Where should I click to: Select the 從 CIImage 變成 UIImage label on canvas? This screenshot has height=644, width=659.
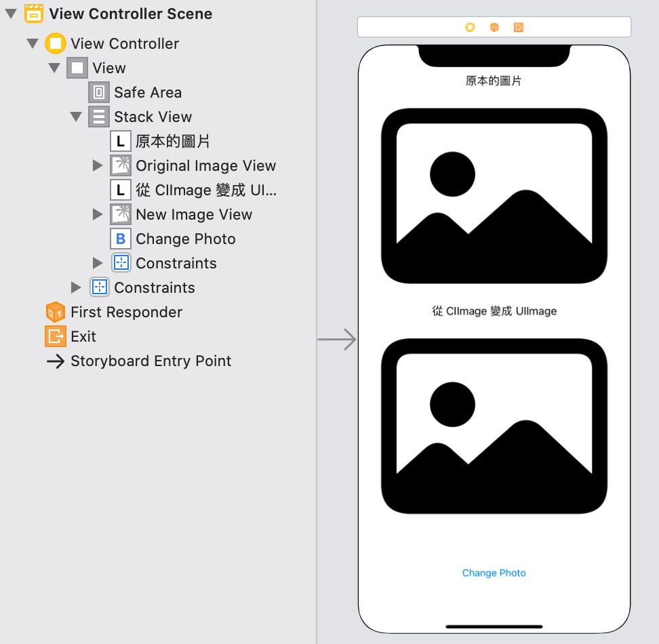point(494,311)
